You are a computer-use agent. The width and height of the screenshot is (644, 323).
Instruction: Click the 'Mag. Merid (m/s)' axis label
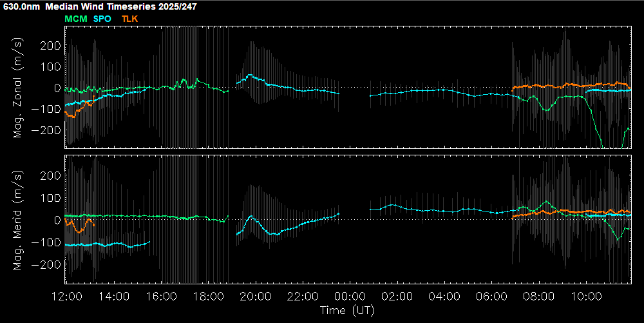[x=18, y=220]
